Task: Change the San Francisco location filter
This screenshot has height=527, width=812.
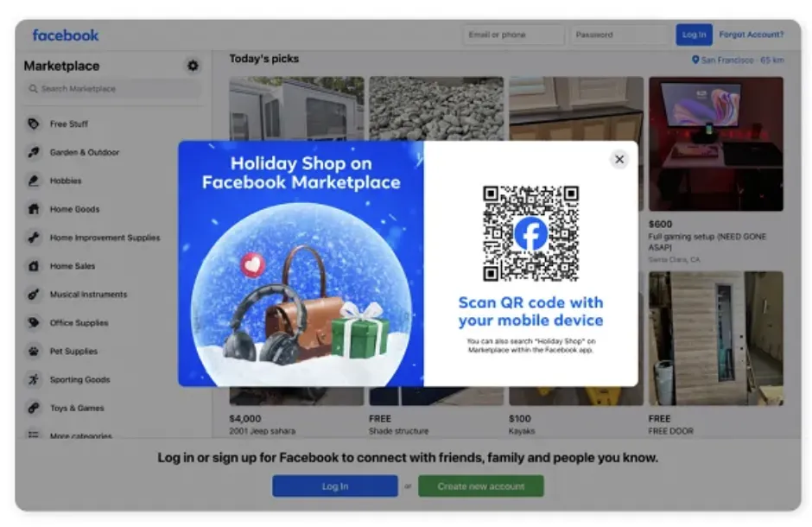Action: (x=738, y=60)
